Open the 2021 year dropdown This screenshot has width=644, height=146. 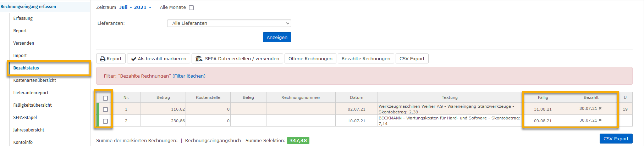[143, 7]
